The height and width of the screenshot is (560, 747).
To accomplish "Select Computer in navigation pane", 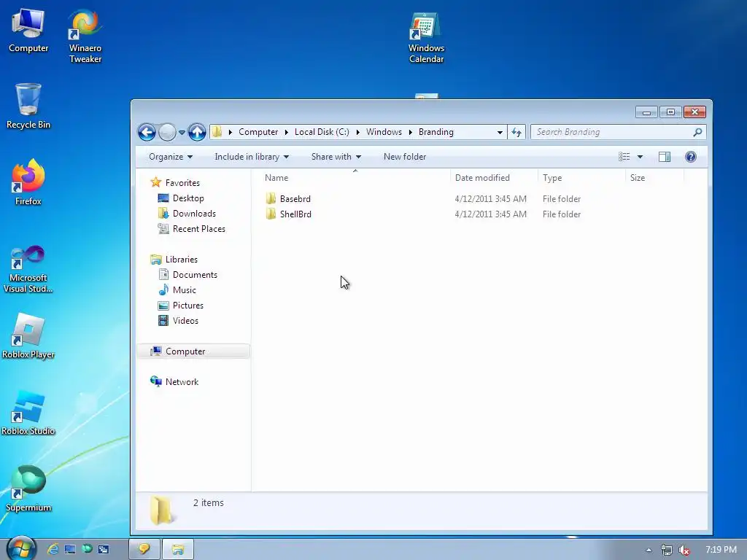I will tap(193, 351).
